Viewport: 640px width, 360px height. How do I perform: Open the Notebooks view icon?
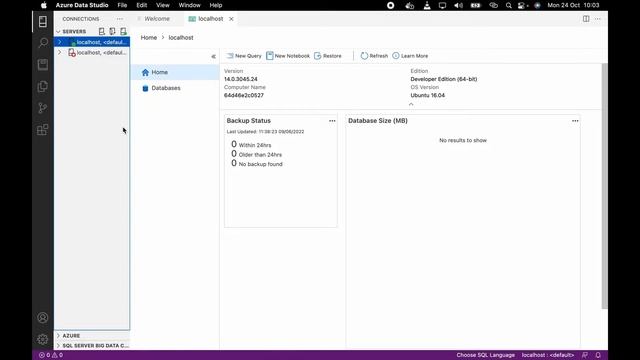click(x=42, y=64)
